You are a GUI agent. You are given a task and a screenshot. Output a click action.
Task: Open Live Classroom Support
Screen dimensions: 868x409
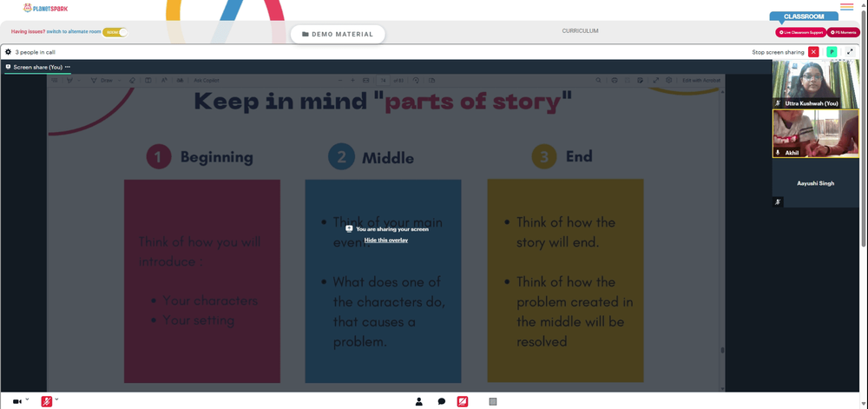click(801, 33)
